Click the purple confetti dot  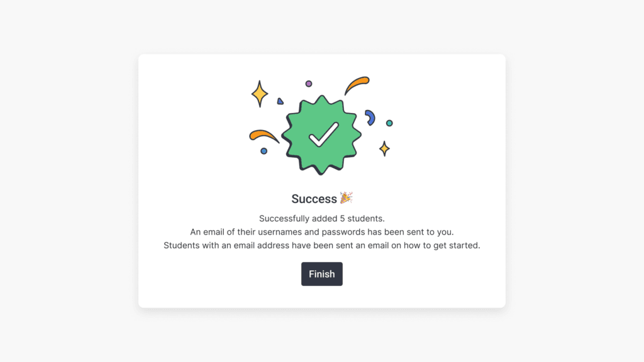308,82
